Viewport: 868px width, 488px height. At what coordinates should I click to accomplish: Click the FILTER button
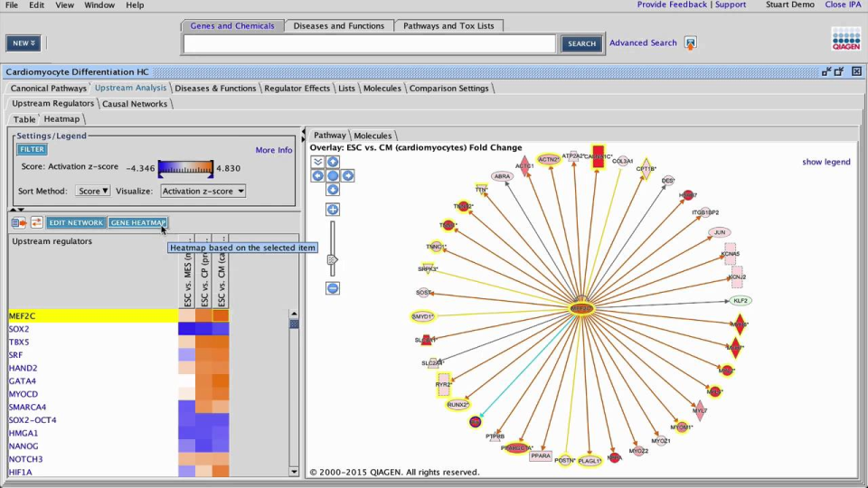[33, 149]
